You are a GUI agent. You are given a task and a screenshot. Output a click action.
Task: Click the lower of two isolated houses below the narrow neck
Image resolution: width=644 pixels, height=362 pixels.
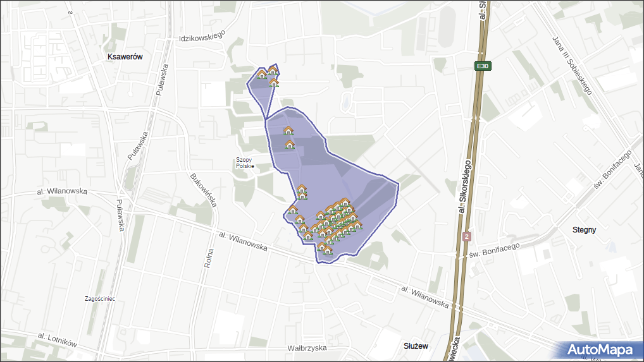[x=290, y=145]
